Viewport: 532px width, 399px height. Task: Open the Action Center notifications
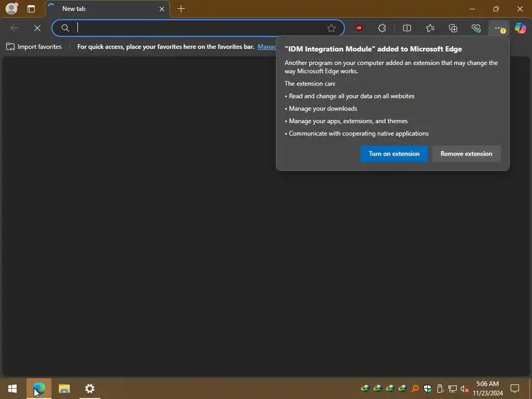515,389
